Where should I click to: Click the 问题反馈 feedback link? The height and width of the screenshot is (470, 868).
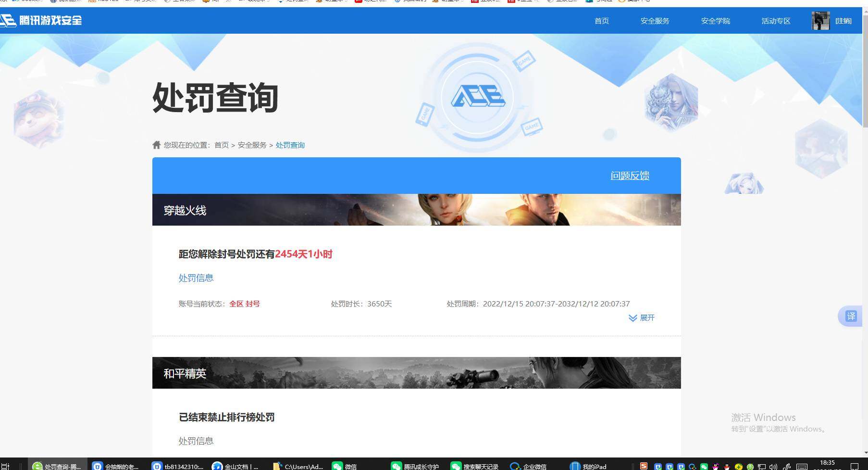(x=630, y=176)
